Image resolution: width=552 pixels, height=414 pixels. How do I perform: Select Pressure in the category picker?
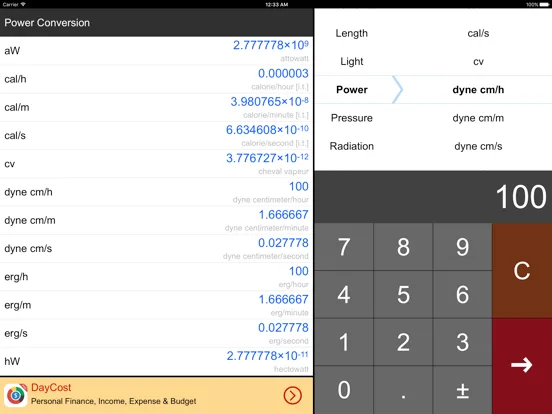coord(351,118)
